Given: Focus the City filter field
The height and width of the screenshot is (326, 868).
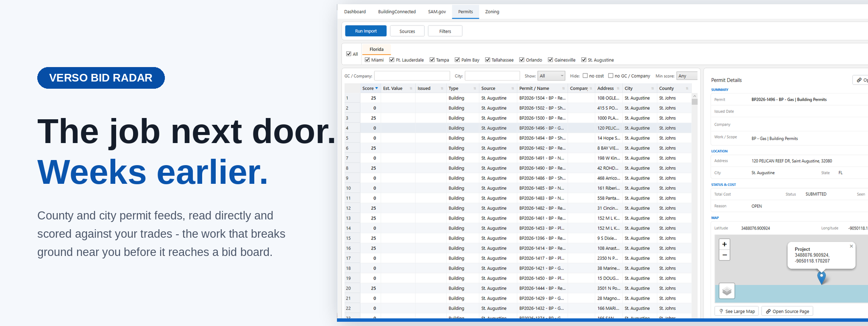Looking at the screenshot, I should coord(492,76).
